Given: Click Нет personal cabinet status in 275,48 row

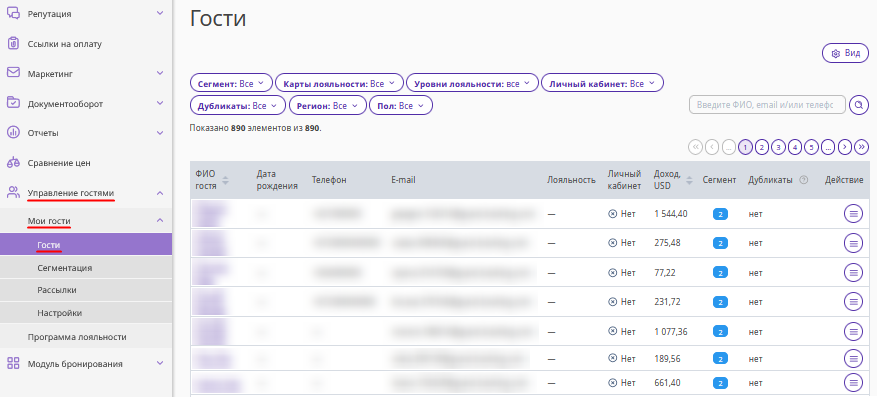Looking at the screenshot, I should tap(622, 243).
